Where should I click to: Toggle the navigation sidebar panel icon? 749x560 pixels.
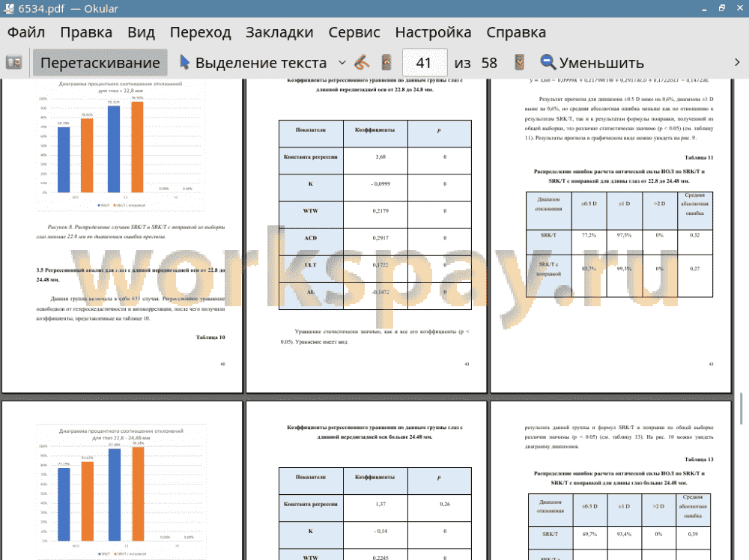point(13,63)
